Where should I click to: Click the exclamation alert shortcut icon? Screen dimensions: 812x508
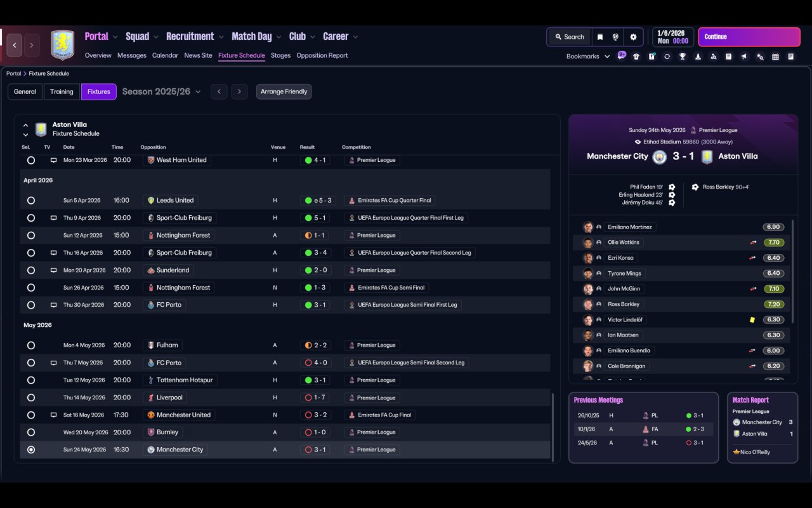click(652, 57)
